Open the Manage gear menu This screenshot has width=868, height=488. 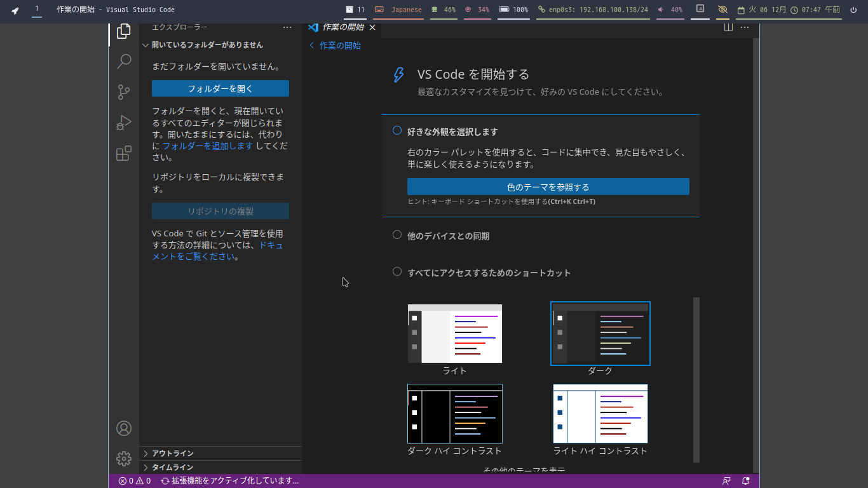pyautogui.click(x=124, y=459)
